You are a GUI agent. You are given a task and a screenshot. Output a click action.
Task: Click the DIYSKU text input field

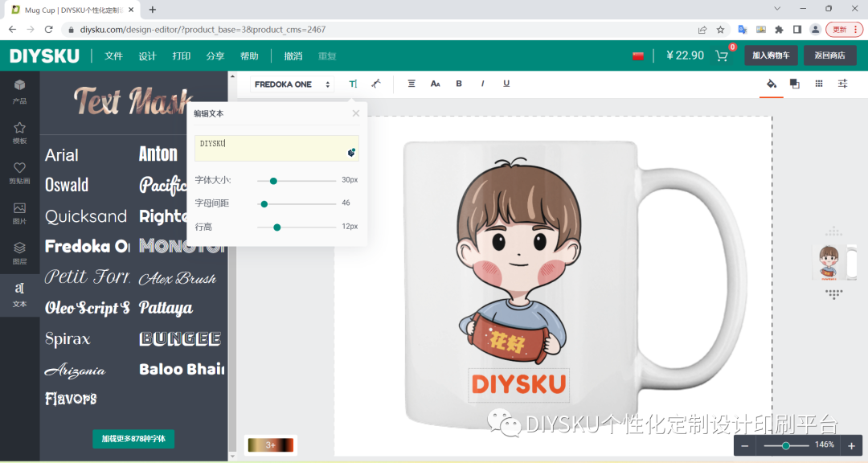point(276,149)
